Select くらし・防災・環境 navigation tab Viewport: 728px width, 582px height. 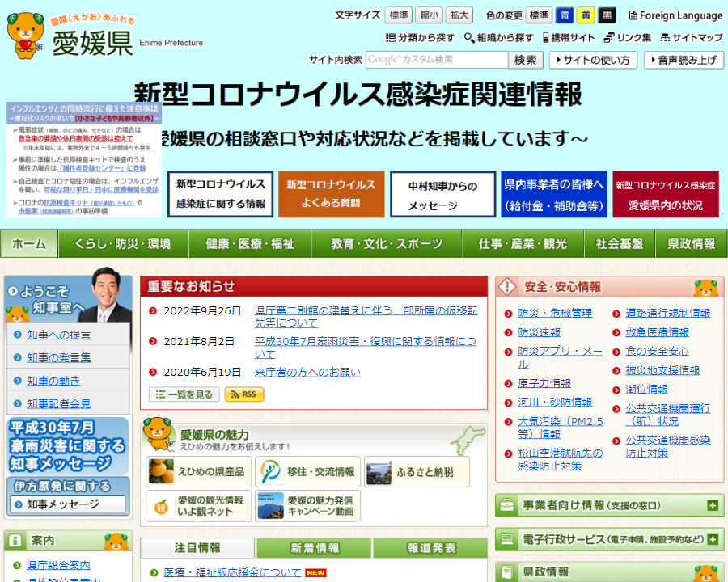(x=123, y=243)
